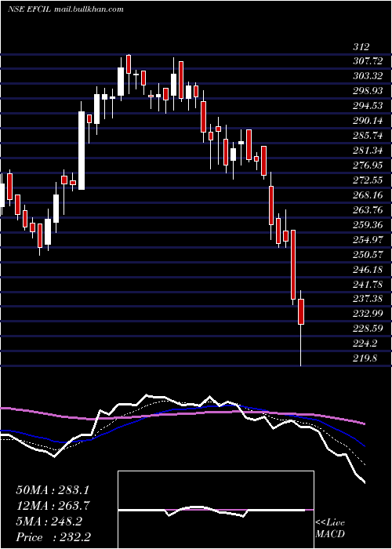Click the 228.59 price axis label
The image size is (392, 549).
(x=368, y=329)
